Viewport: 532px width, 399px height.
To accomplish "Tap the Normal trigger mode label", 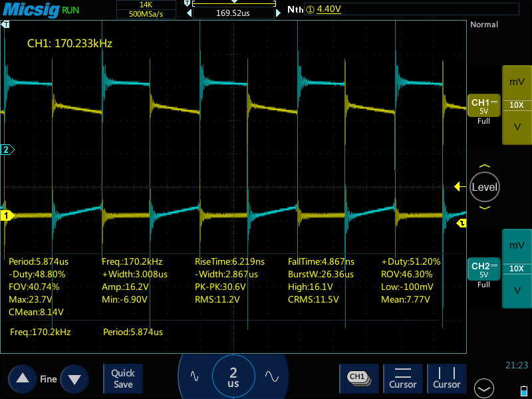I will pyautogui.click(x=484, y=25).
